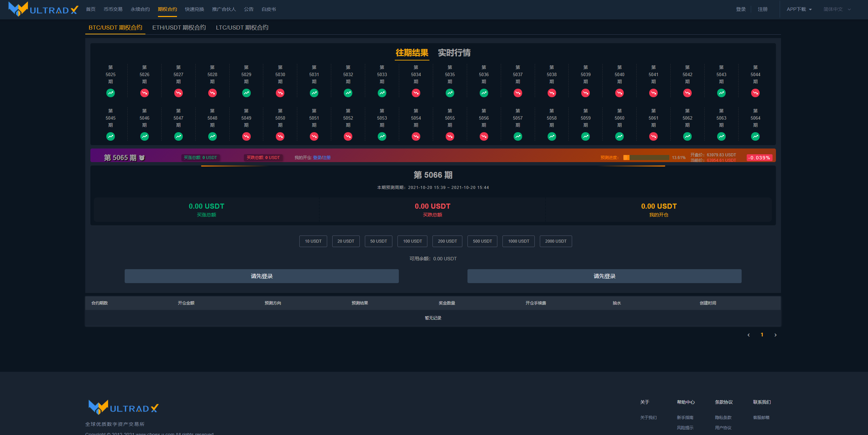Click 登录/注册 link in period bar
The image size is (868, 435).
pyautogui.click(x=321, y=158)
